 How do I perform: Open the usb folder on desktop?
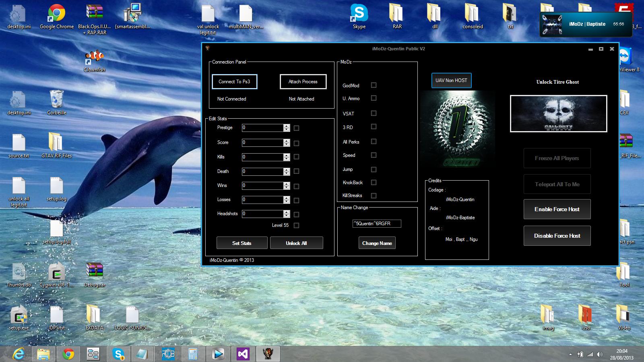pyautogui.click(x=586, y=318)
